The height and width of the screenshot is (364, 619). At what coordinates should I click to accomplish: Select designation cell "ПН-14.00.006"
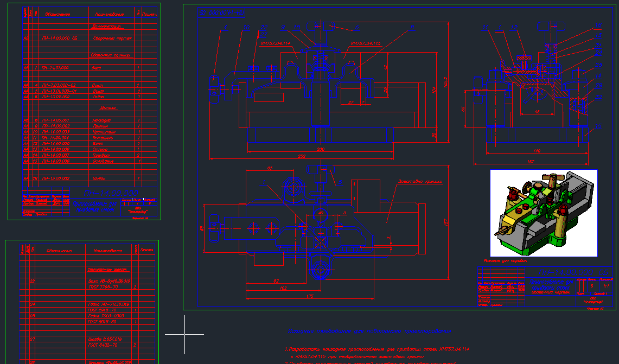[56, 149]
